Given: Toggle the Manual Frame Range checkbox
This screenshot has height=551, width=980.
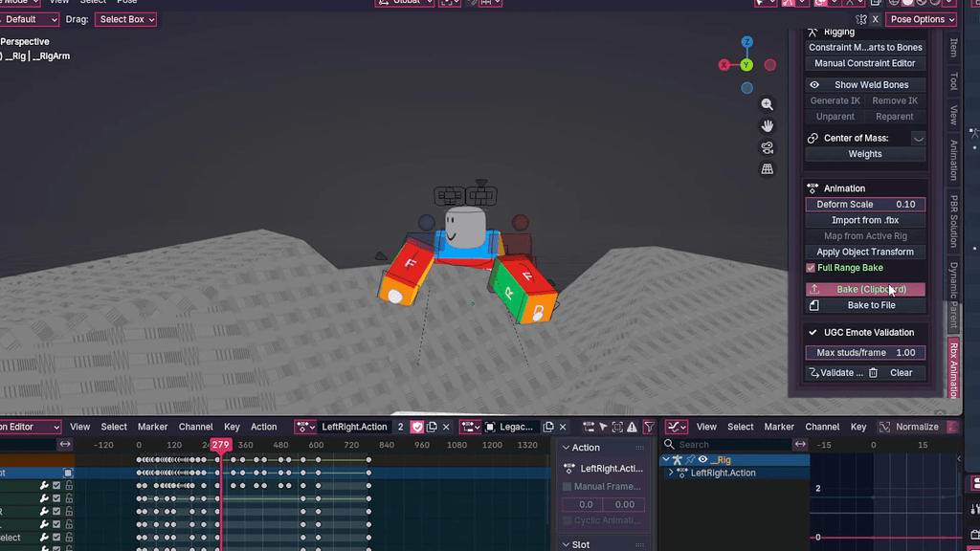Looking at the screenshot, I should coord(568,487).
